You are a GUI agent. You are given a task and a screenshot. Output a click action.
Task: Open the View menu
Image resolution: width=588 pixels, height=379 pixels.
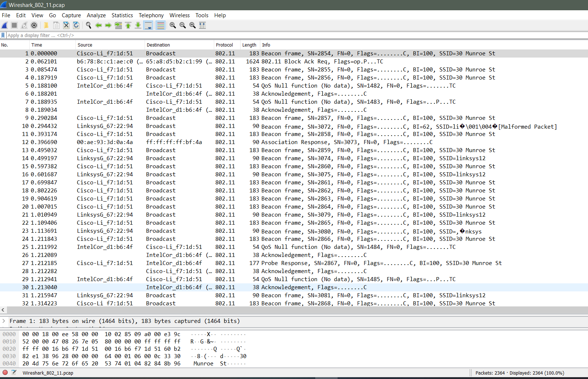point(37,15)
